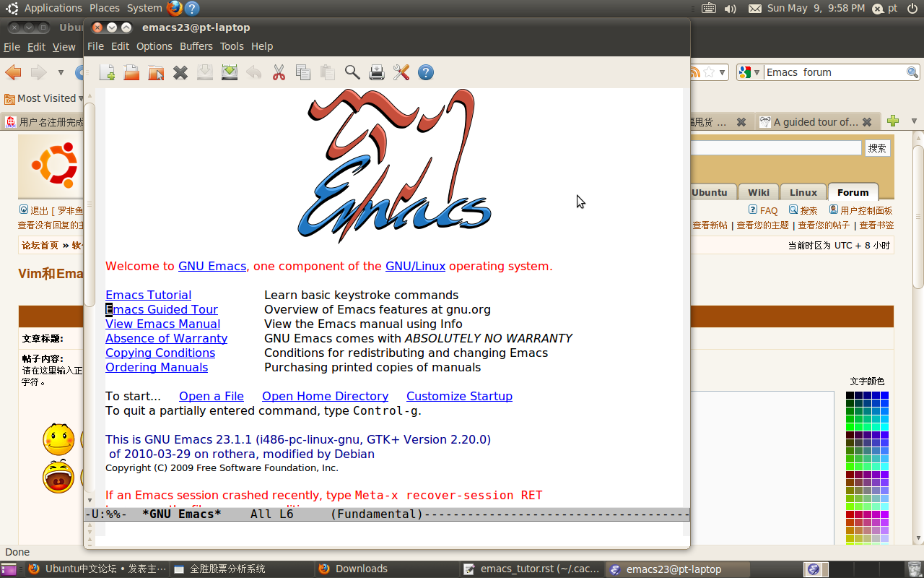This screenshot has width=924, height=578.
Task: Open the Places menu in the top panel
Action: point(105,8)
